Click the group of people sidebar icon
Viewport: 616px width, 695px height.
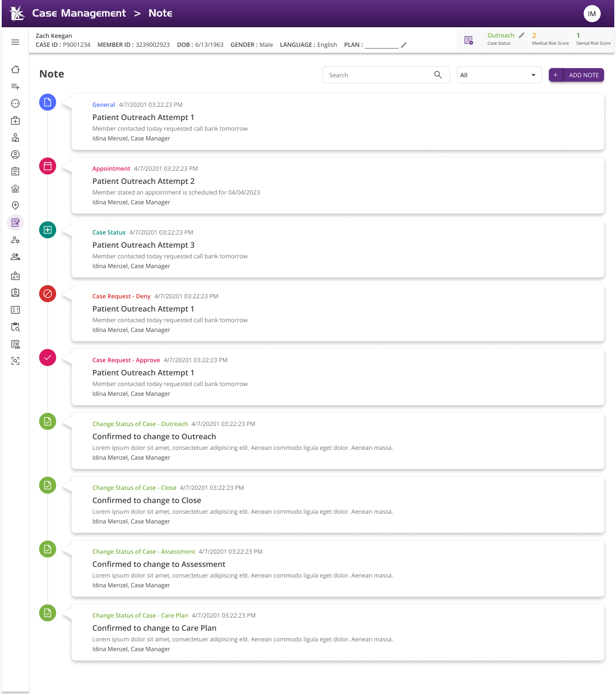15,257
